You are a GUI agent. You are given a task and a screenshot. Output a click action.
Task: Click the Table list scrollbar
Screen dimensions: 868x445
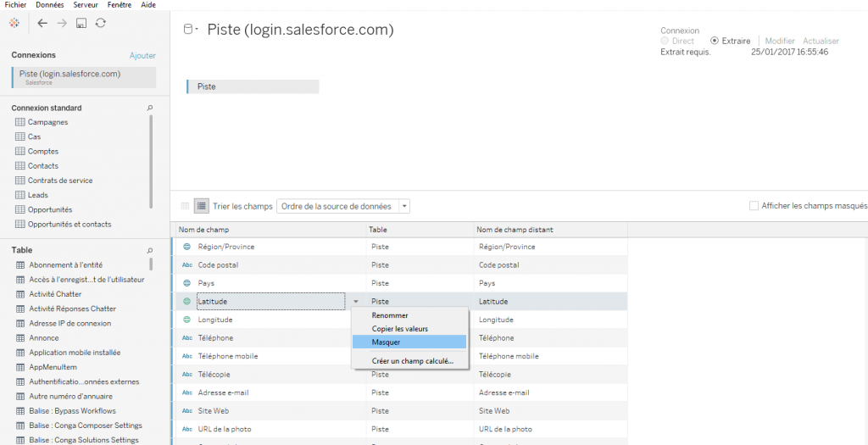[151, 264]
